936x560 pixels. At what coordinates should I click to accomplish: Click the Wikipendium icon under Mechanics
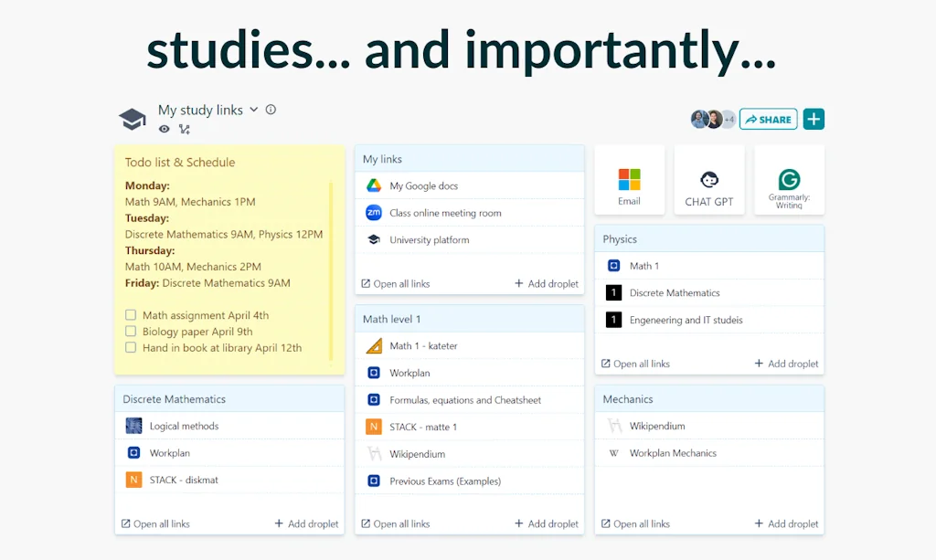613,426
